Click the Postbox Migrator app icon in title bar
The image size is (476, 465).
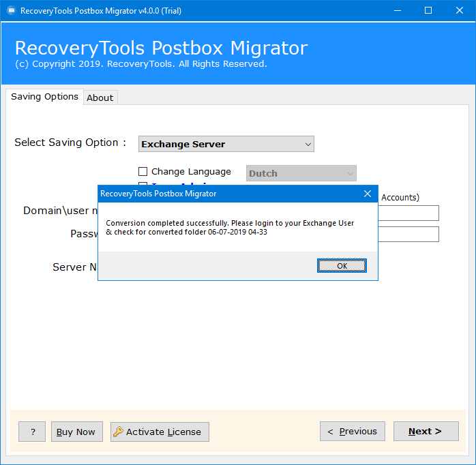click(x=11, y=11)
